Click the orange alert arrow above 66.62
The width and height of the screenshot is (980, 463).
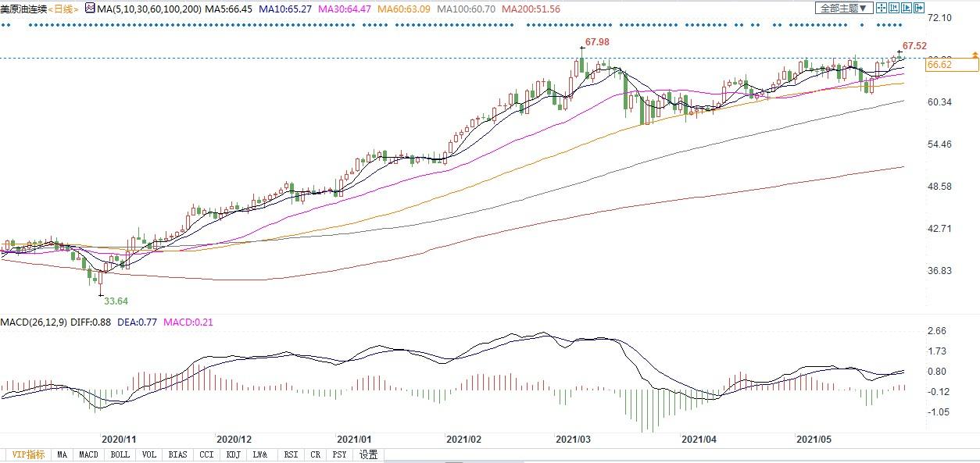click(974, 55)
